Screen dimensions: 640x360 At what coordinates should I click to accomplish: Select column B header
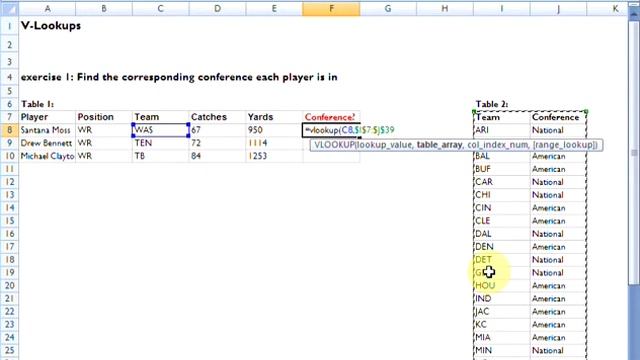point(104,9)
